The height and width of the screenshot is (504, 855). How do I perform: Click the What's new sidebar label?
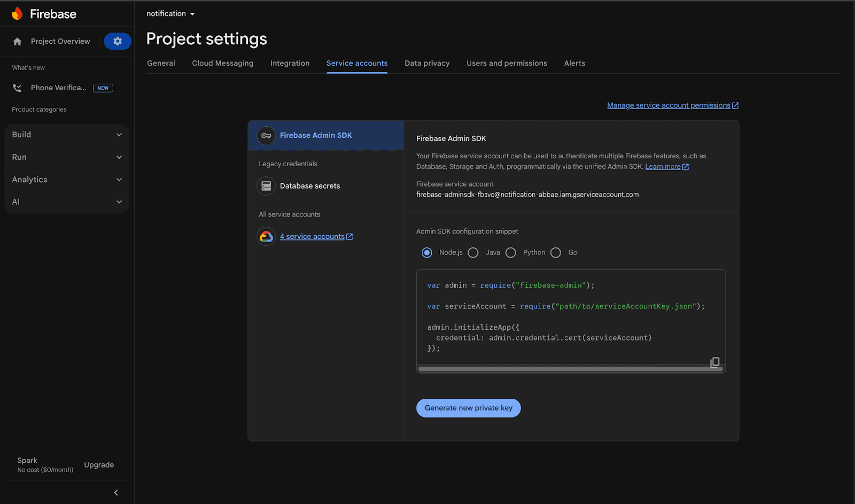pyautogui.click(x=28, y=68)
